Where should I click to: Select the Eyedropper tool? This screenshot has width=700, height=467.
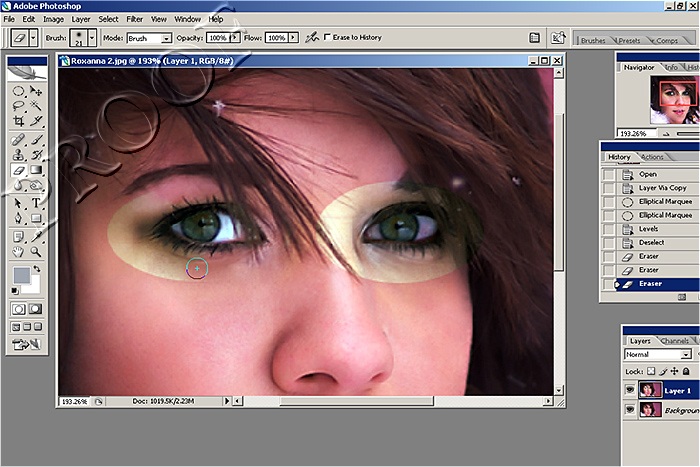(36, 237)
